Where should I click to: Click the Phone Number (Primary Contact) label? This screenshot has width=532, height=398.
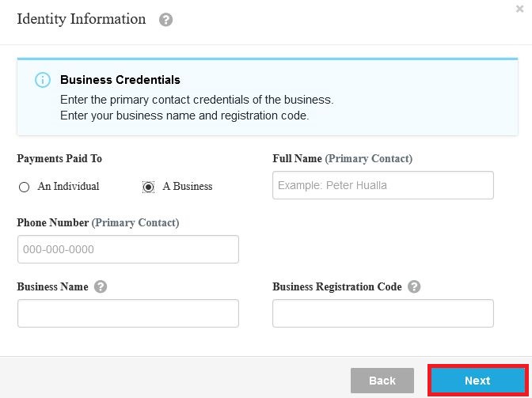click(x=98, y=222)
